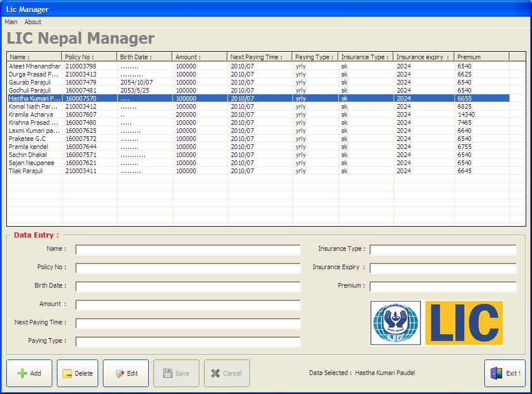Click the Add button label

[x=36, y=373]
